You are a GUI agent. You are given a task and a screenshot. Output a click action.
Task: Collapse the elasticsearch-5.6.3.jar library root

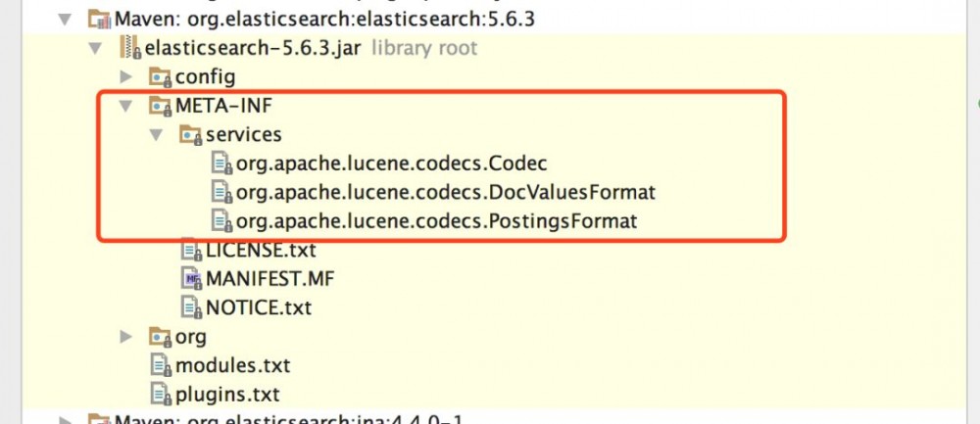click(95, 47)
